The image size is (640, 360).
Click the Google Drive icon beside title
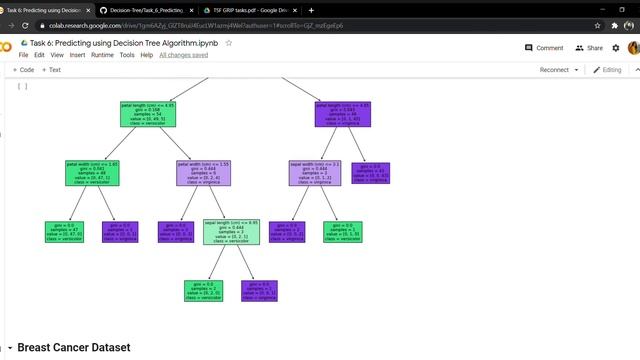pyautogui.click(x=24, y=43)
